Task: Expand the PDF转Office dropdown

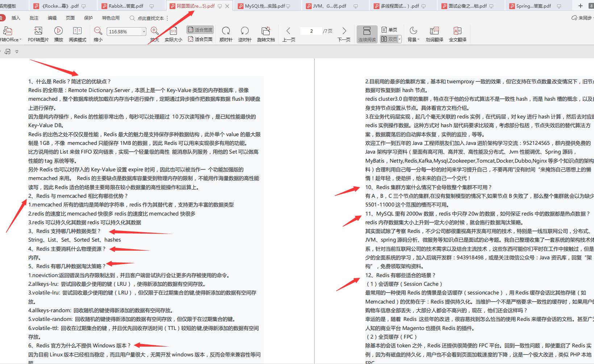Action: pos(20,40)
